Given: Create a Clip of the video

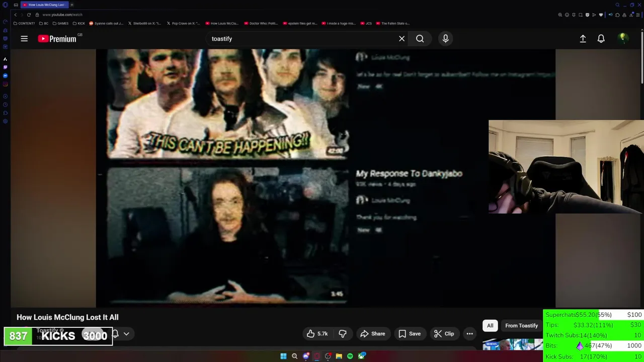Looking at the screenshot, I should (444, 334).
